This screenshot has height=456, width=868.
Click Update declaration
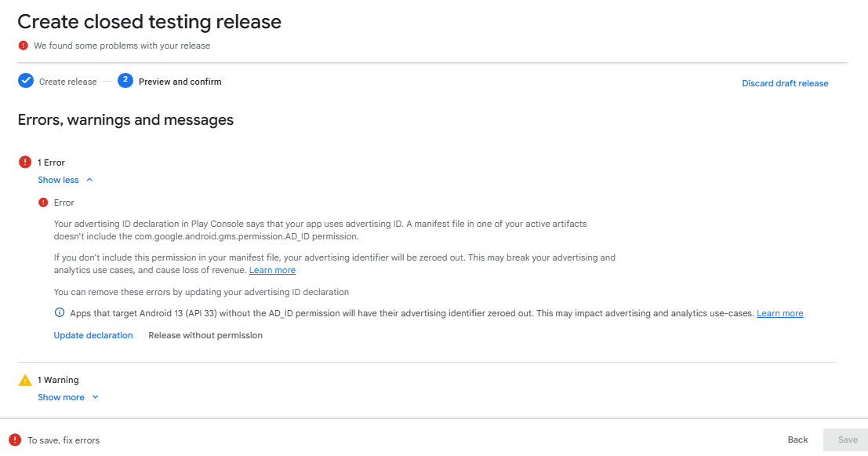(x=93, y=335)
